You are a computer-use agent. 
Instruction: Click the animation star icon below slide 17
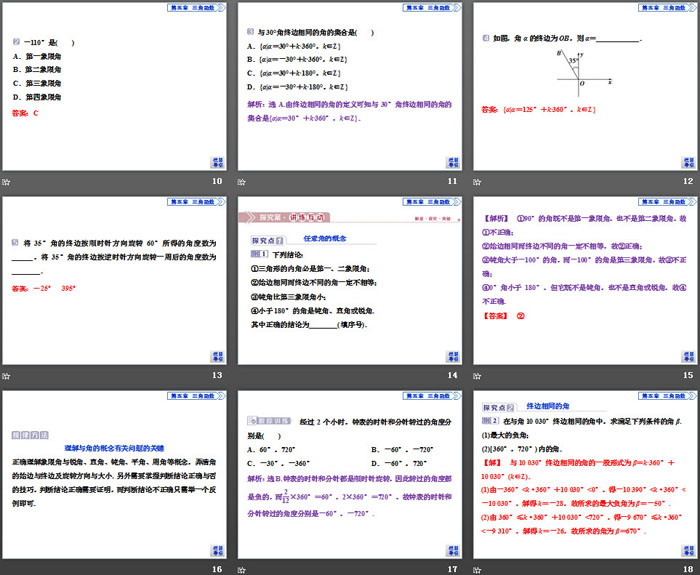click(242, 568)
